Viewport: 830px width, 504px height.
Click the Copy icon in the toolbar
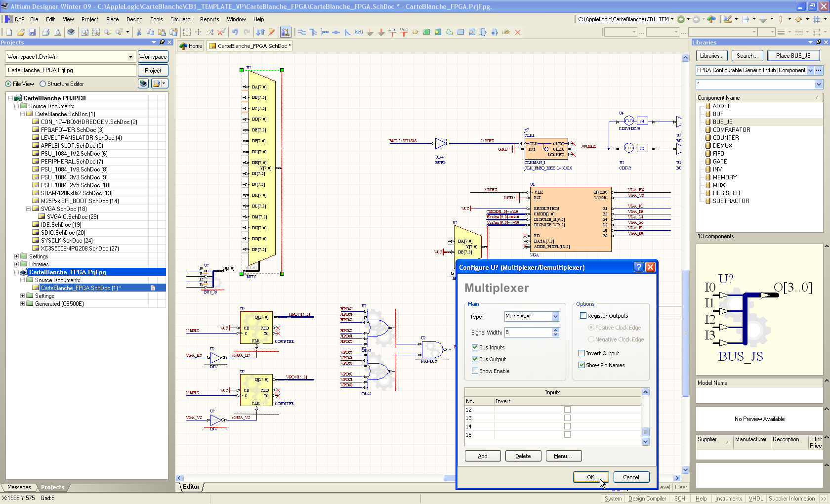tap(150, 32)
